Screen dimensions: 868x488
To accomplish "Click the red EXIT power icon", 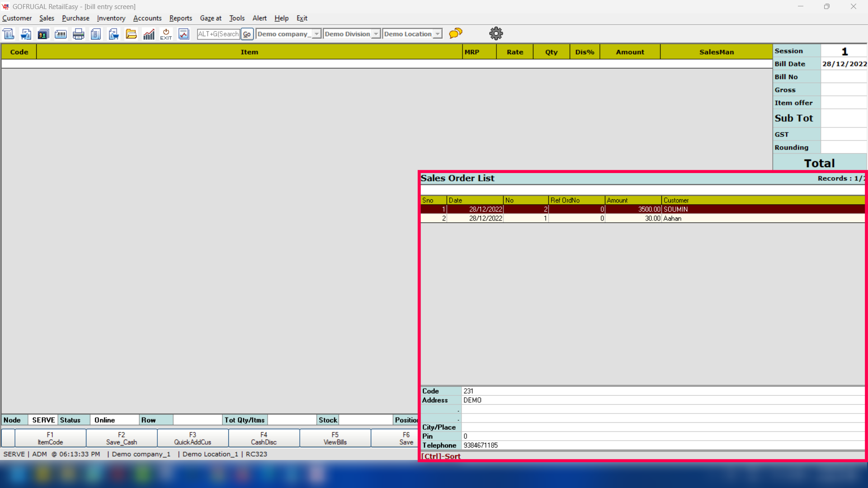I will pyautogui.click(x=166, y=34).
